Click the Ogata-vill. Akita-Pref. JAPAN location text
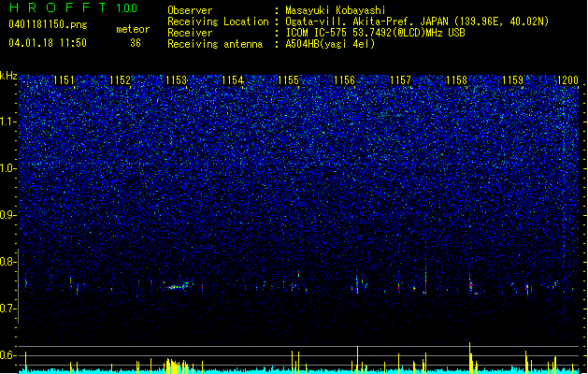This screenshot has width=588, height=374. pos(417,22)
